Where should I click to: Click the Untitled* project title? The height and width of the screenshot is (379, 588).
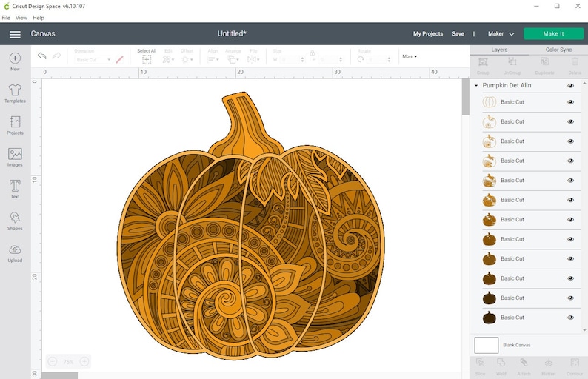tap(232, 34)
